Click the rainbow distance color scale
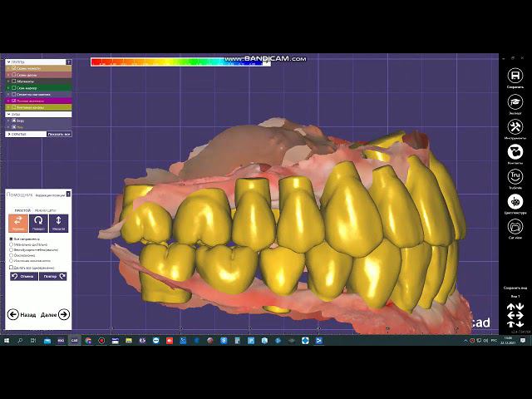 (180, 62)
